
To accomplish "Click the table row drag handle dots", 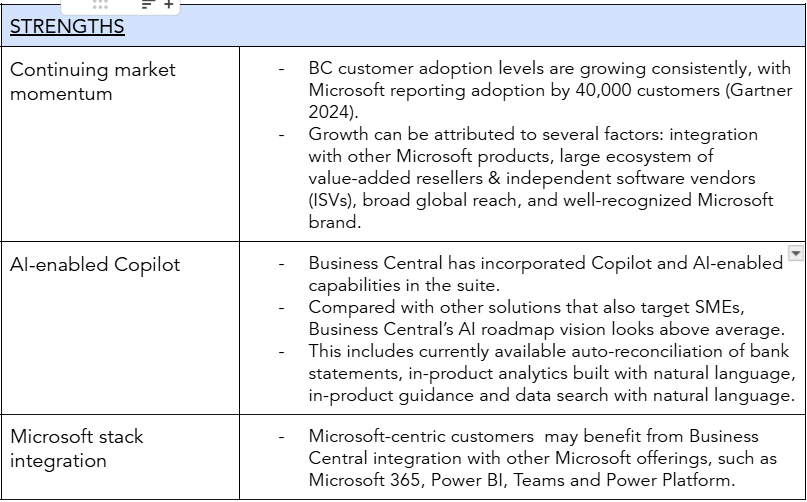I will click(100, 5).
